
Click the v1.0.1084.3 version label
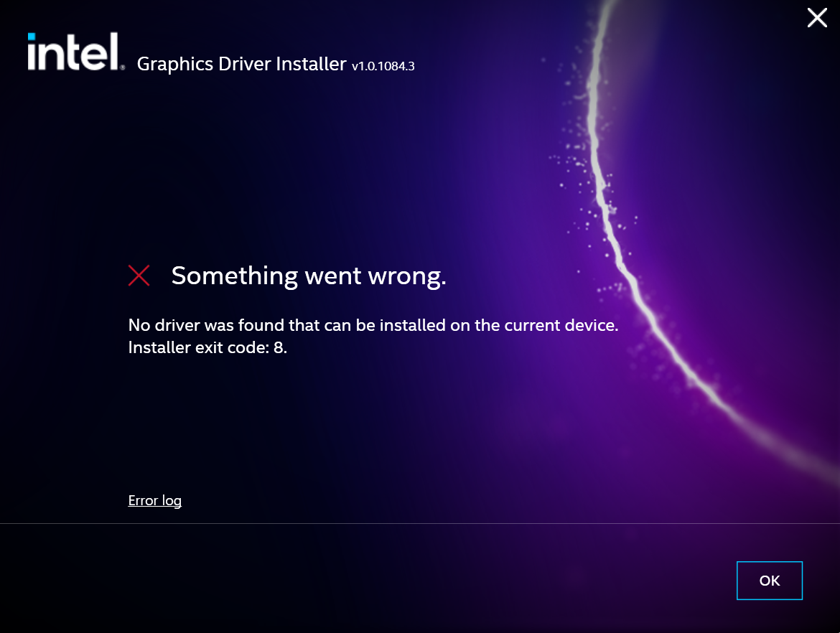tap(383, 67)
